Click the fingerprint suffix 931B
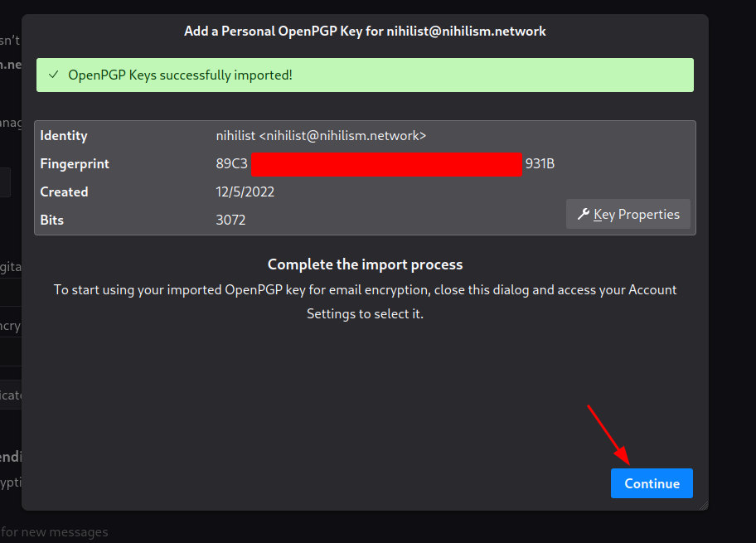756x543 pixels. click(x=540, y=164)
